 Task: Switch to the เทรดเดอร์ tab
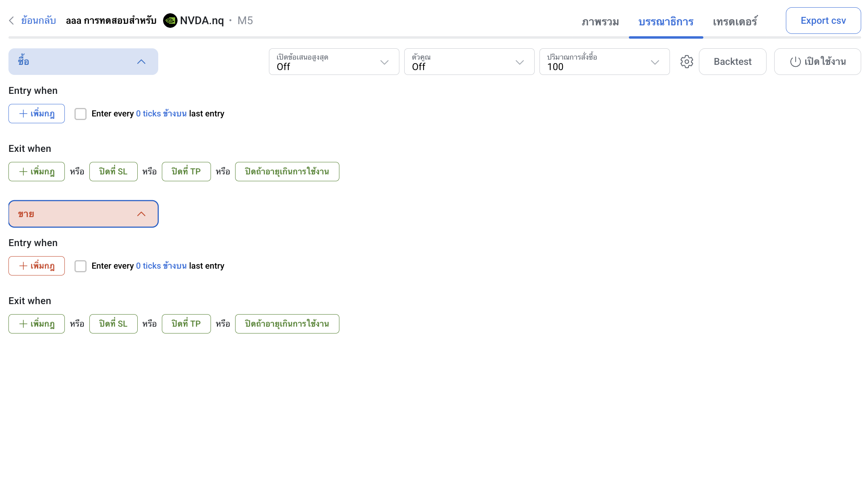pyautogui.click(x=735, y=21)
